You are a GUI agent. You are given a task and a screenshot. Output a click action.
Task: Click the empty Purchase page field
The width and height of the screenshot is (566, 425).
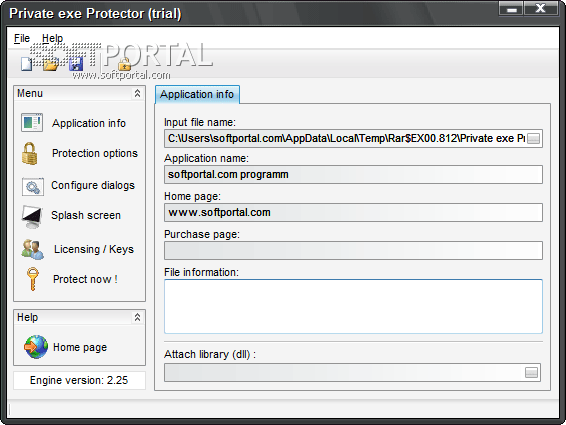[353, 251]
